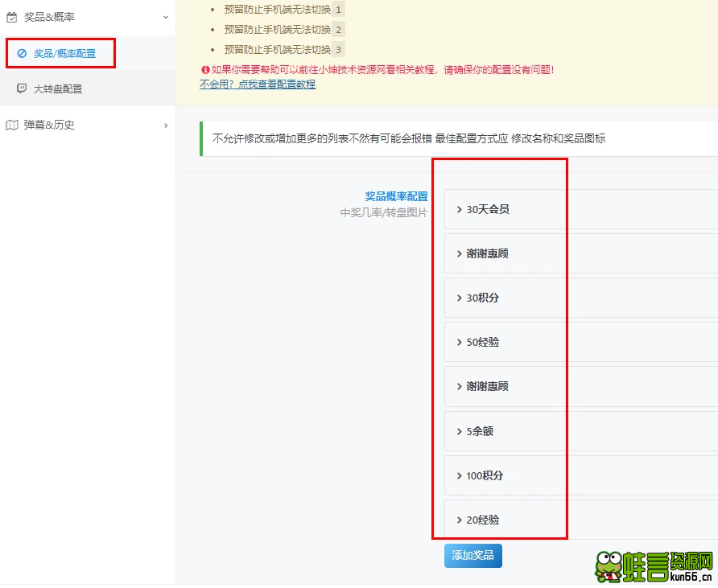
Task: Click the 预留防止手机端无法切换 3 item
Action: 284,49
